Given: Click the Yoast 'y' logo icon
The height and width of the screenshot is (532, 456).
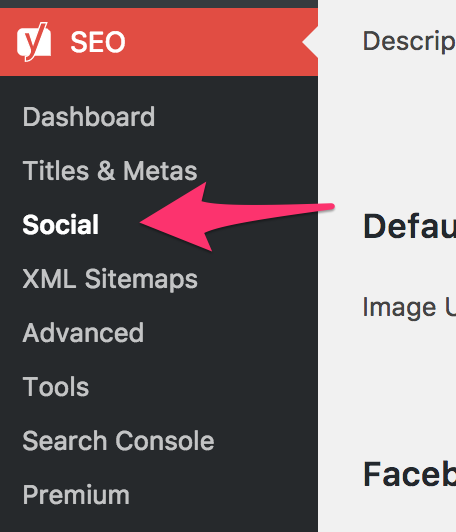Looking at the screenshot, I should click(34, 42).
